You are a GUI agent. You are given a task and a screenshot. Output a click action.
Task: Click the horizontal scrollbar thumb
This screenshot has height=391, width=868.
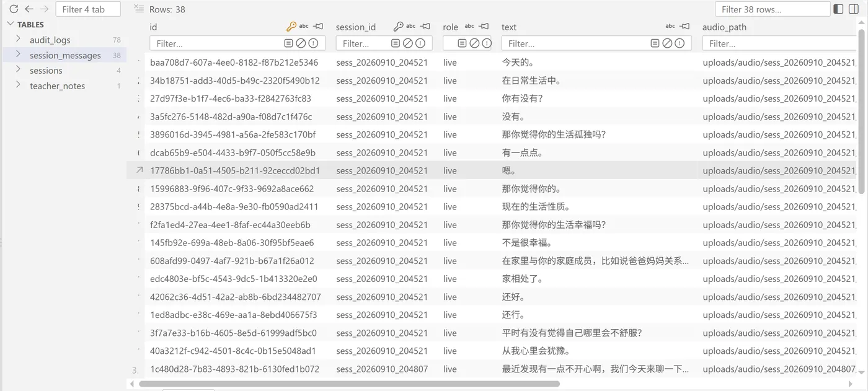coord(349,384)
